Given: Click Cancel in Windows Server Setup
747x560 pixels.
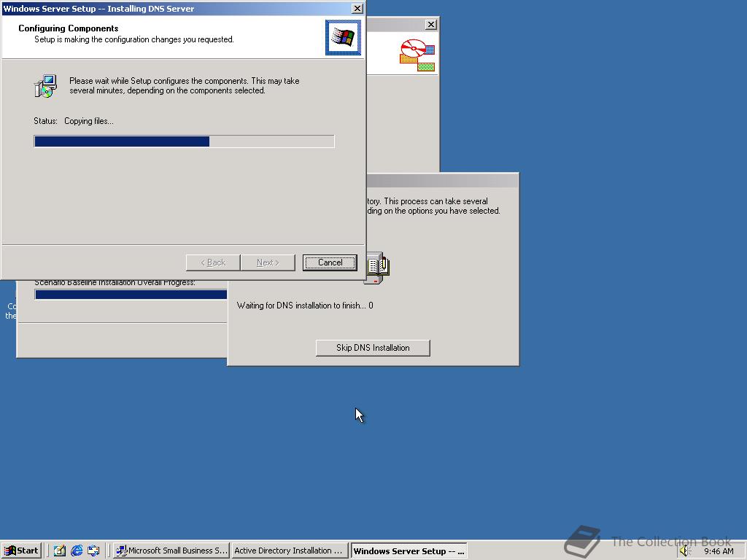Looking at the screenshot, I should 330,262.
